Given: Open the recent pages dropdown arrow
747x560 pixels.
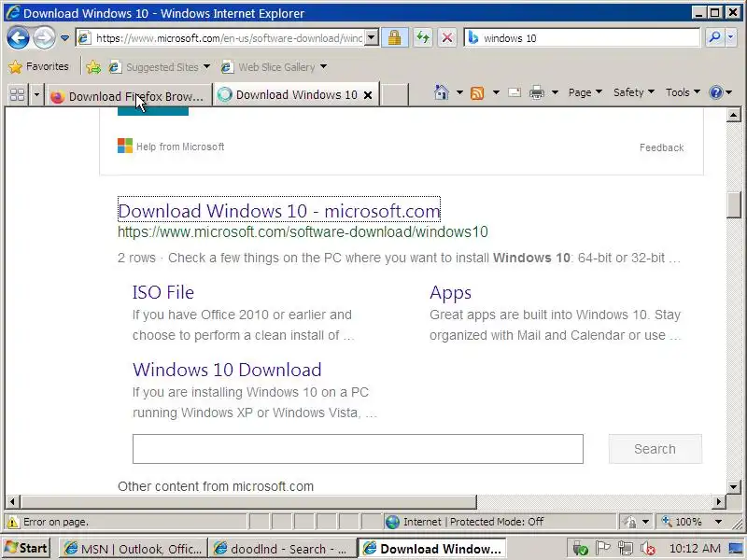Looking at the screenshot, I should [x=64, y=37].
